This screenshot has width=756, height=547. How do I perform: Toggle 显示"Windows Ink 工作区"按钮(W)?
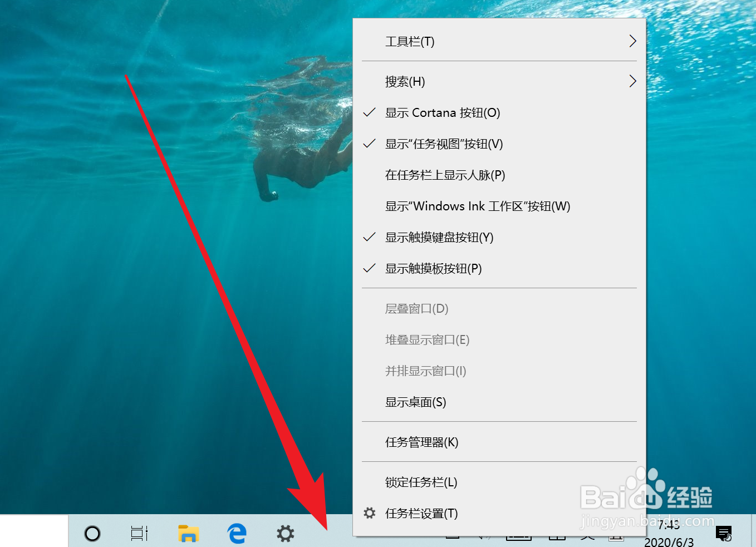click(x=478, y=206)
